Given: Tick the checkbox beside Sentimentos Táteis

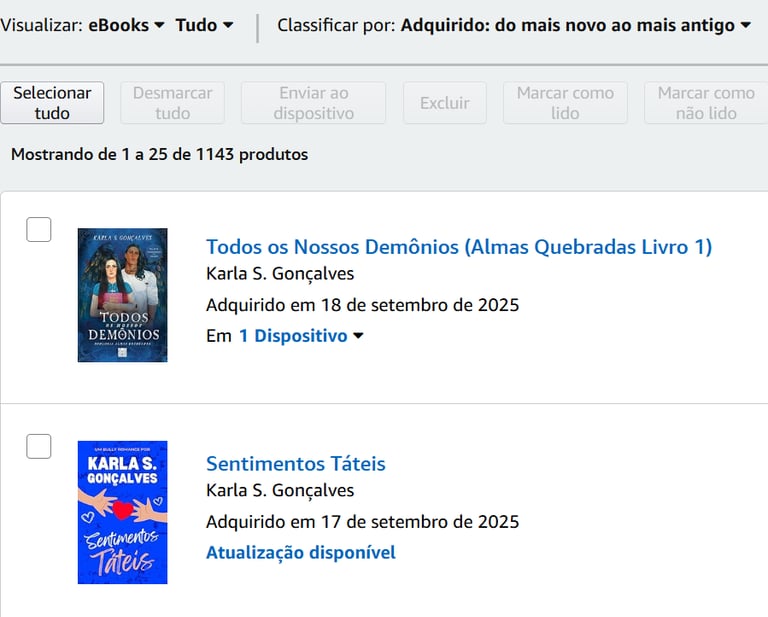Looking at the screenshot, I should pos(39,447).
